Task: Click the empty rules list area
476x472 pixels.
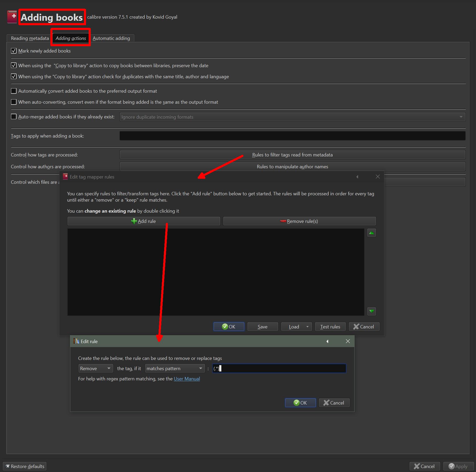Action: click(216, 272)
